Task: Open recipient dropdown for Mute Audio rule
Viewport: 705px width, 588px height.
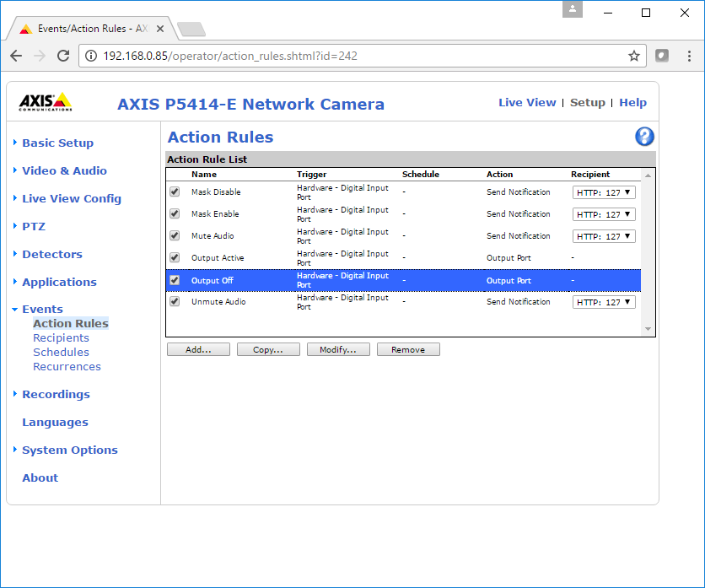Action: [x=604, y=236]
